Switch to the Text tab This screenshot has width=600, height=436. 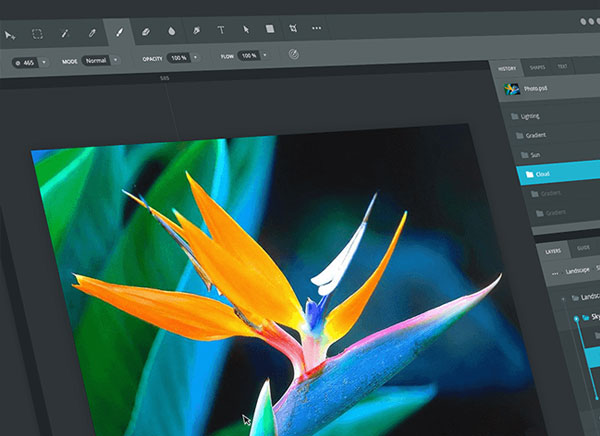point(562,67)
